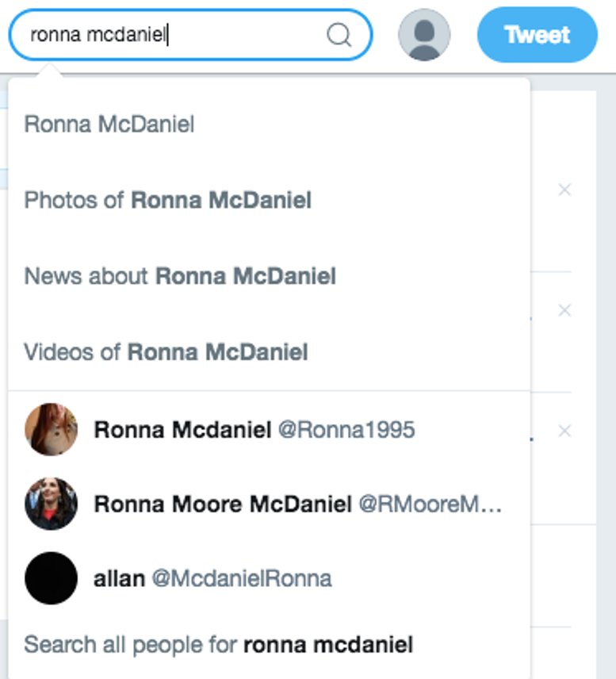Open Ronna Mcdaniel account name result
This screenshot has height=679, width=616.
tap(182, 429)
